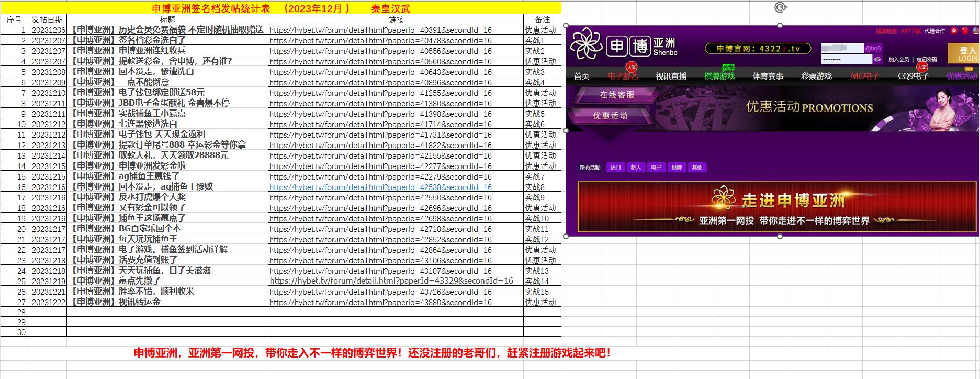The width and height of the screenshot is (980, 379).
Task: Click the row number cell 30
Action: coord(14,332)
